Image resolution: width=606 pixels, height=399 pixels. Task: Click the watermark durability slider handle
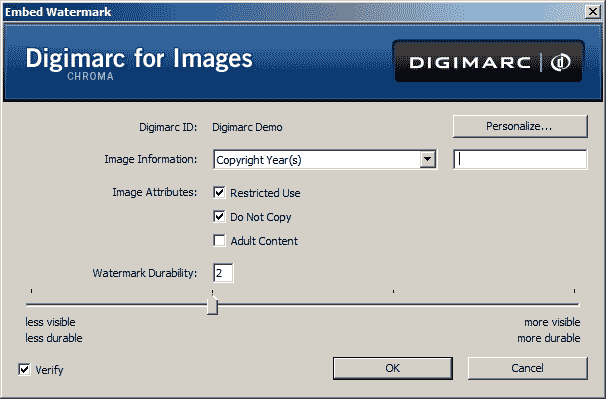tap(212, 305)
